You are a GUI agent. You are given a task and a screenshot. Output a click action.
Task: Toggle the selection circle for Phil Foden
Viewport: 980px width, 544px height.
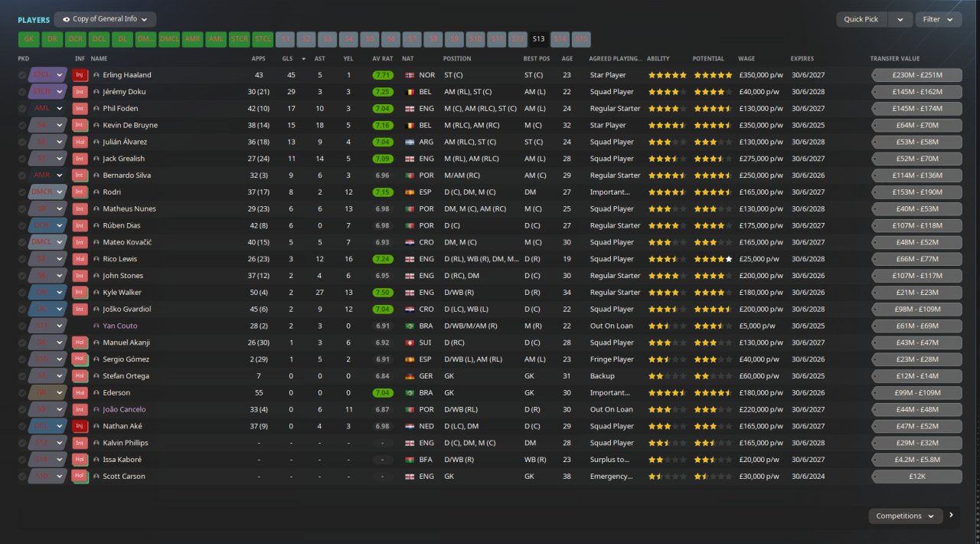pyautogui.click(x=22, y=109)
